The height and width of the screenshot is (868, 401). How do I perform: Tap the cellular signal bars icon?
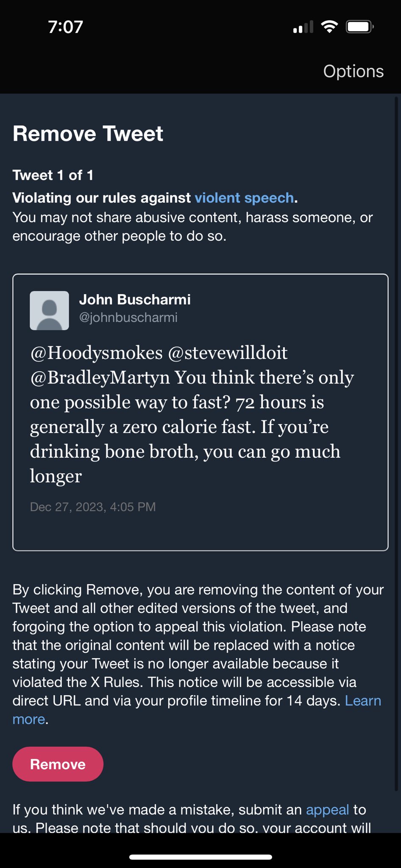(303, 27)
